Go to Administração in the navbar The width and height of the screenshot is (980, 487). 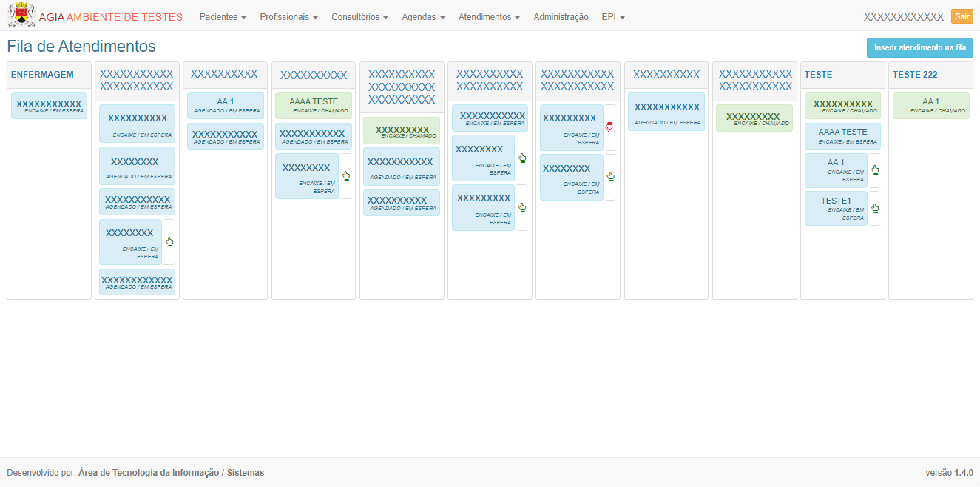[561, 16]
